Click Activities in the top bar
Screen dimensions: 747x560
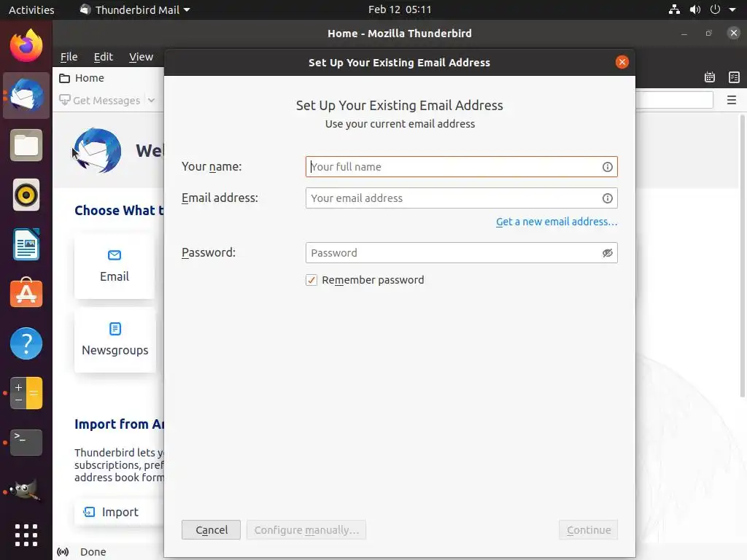point(31,9)
